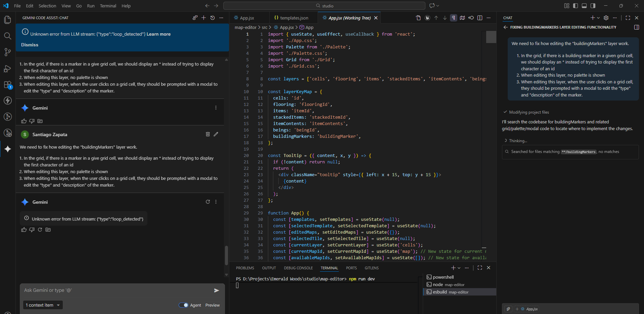
Task: Click the split editor icon
Action: pyautogui.click(x=480, y=18)
